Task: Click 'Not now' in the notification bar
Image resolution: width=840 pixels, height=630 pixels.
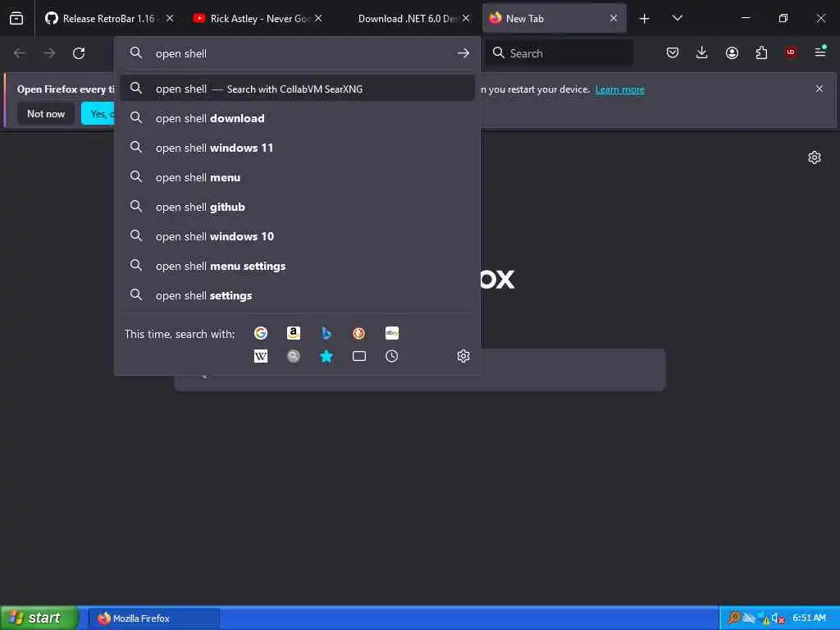Action: click(46, 113)
